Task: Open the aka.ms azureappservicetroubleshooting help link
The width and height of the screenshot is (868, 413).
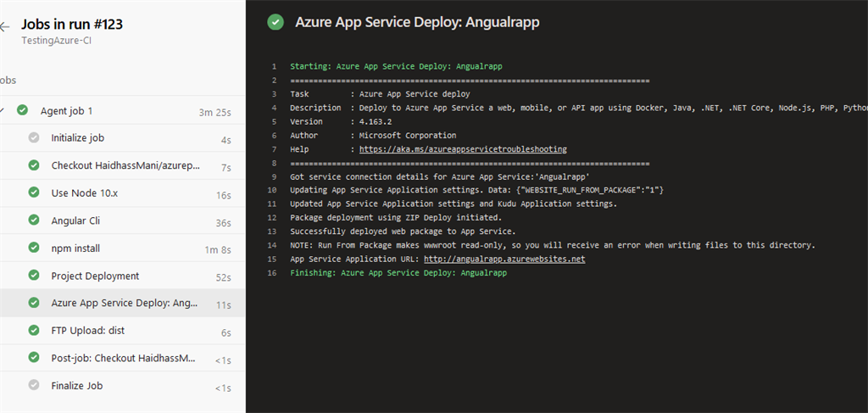Action: coord(463,149)
